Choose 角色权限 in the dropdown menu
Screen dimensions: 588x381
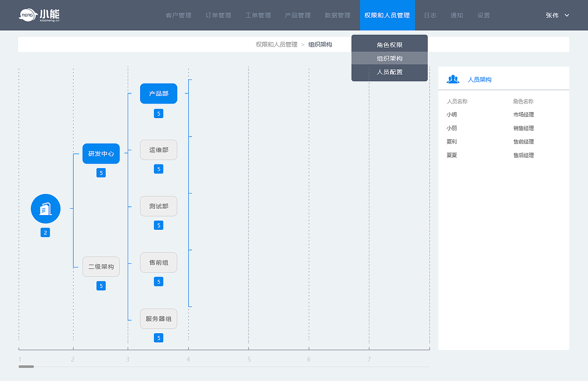(390, 45)
